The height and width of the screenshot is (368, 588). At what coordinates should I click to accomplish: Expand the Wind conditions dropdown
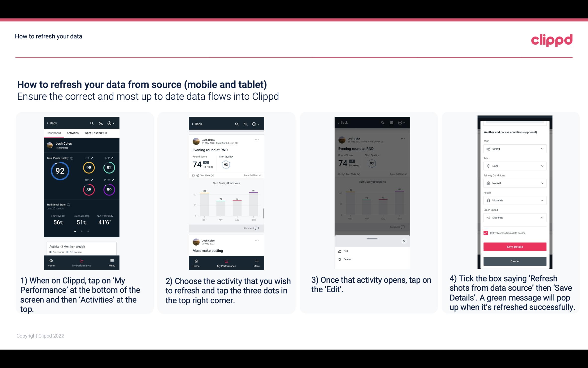[514, 148]
